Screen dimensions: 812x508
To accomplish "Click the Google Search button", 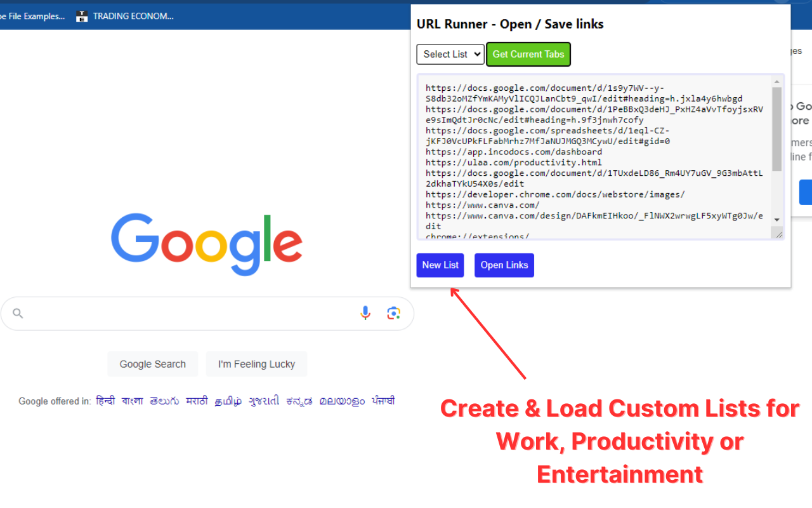I will [153, 364].
